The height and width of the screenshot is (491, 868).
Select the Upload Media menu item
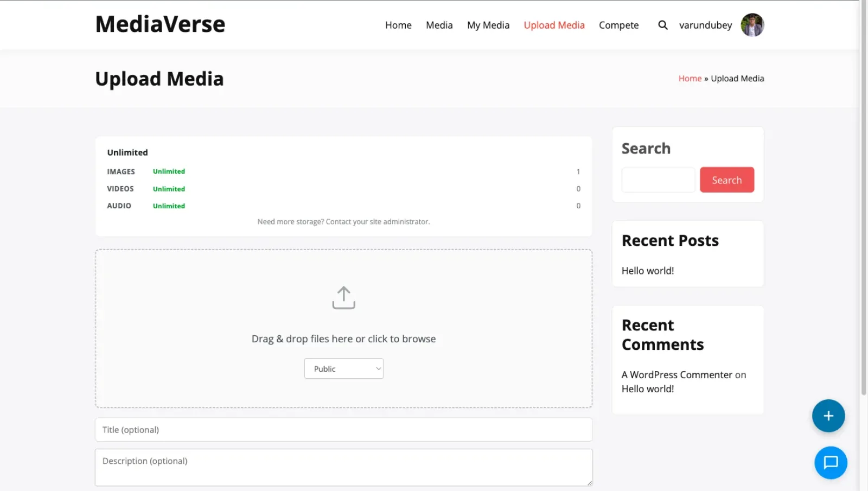[554, 25]
